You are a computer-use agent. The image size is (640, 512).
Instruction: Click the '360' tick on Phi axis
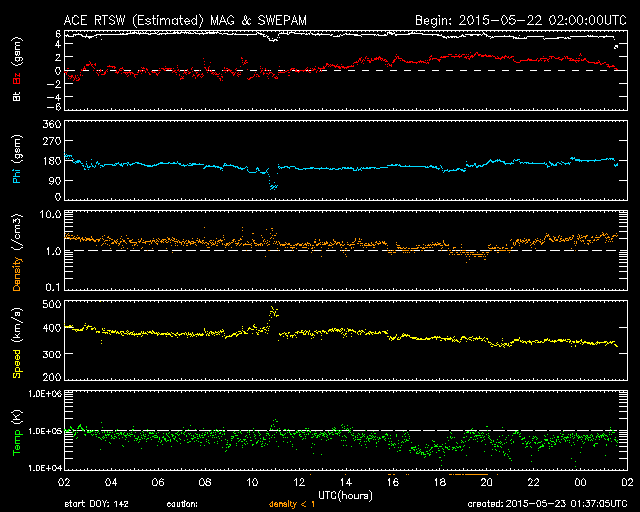point(52,124)
